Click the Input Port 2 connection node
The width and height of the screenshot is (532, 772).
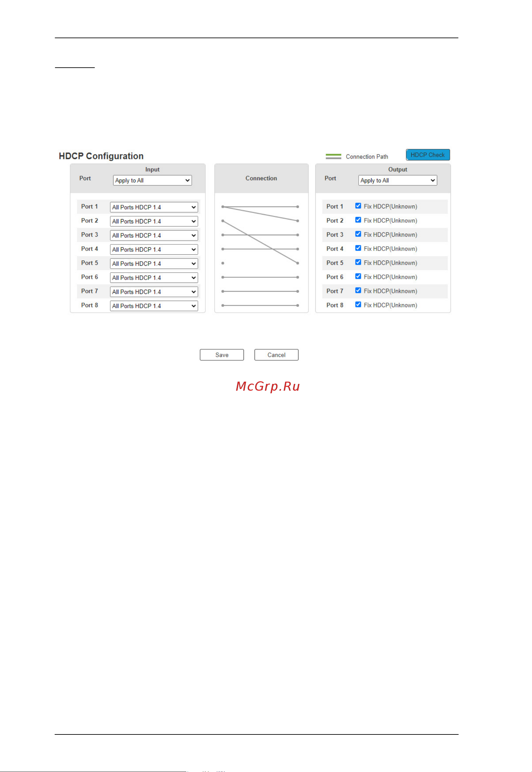coord(223,221)
